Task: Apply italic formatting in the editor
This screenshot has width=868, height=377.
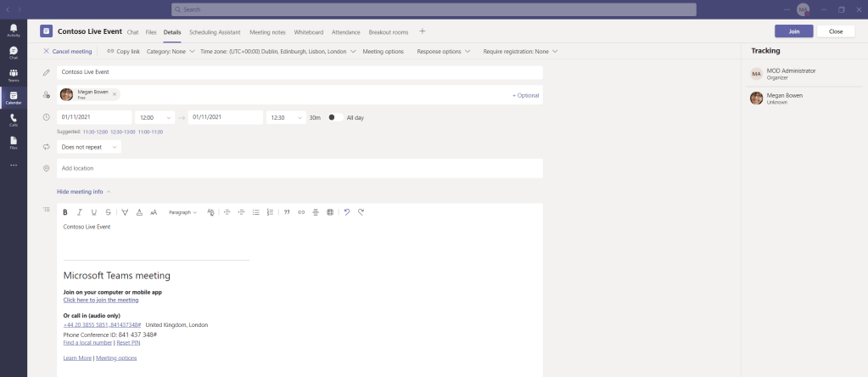Action: pos(80,212)
